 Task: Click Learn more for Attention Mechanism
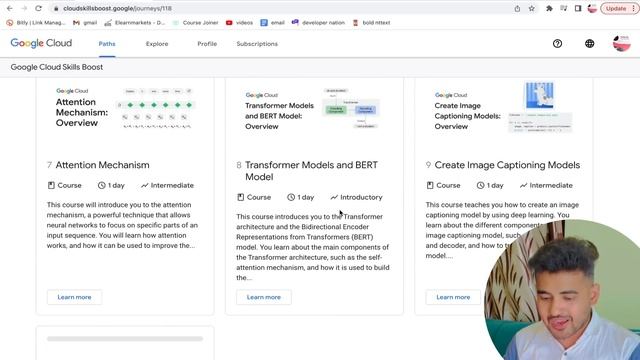pyautogui.click(x=74, y=297)
